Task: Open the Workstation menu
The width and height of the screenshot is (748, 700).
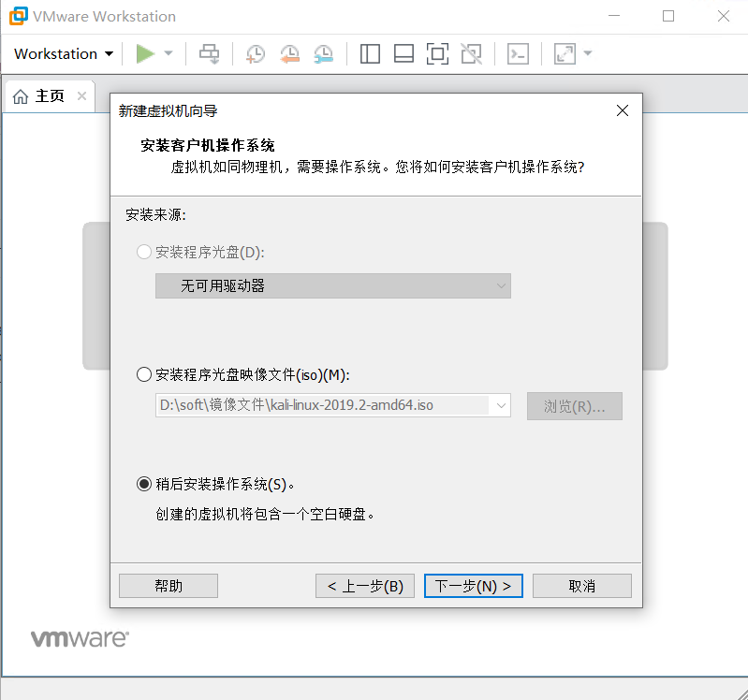Action: coord(64,54)
